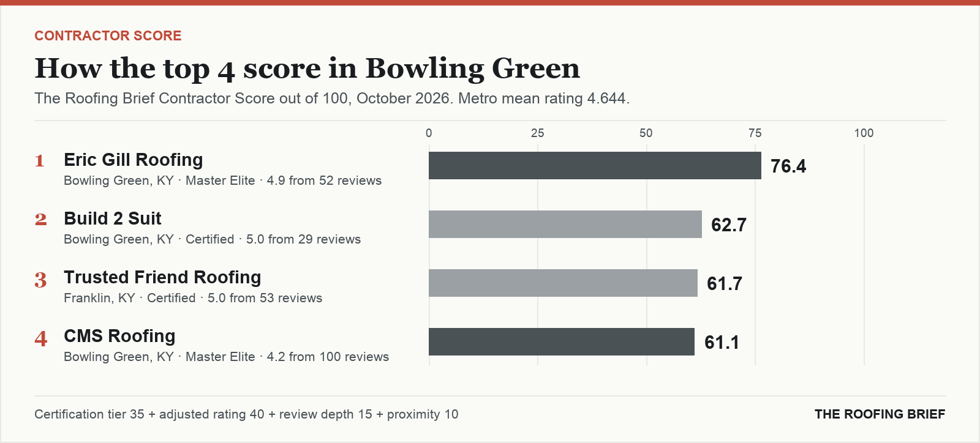Select Build 2 Suit's details line with 29 reviews

213,239
